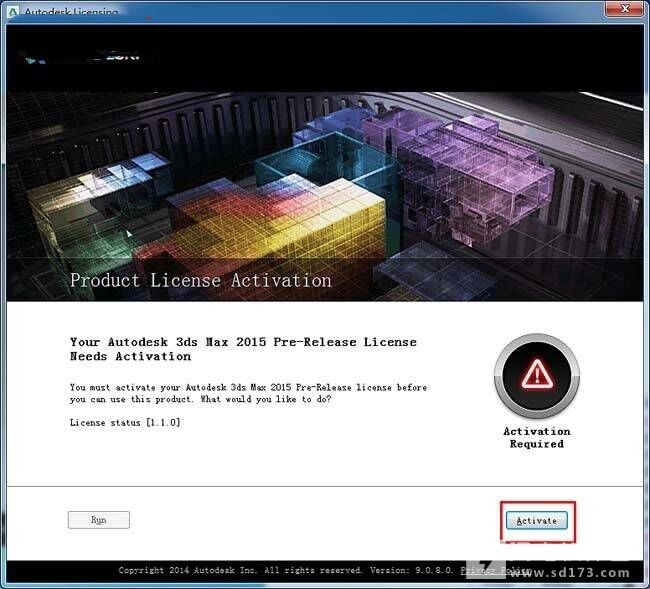650x589 pixels.
Task: Click the 'Needs Activation' heading text
Action: coord(130,356)
